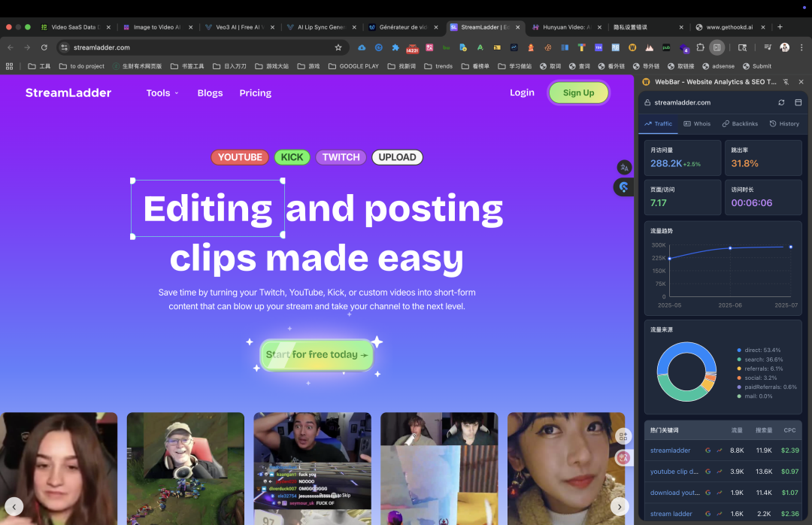Image resolution: width=812 pixels, height=525 pixels.
Task: Click the StreamLadder logo
Action: click(68, 93)
